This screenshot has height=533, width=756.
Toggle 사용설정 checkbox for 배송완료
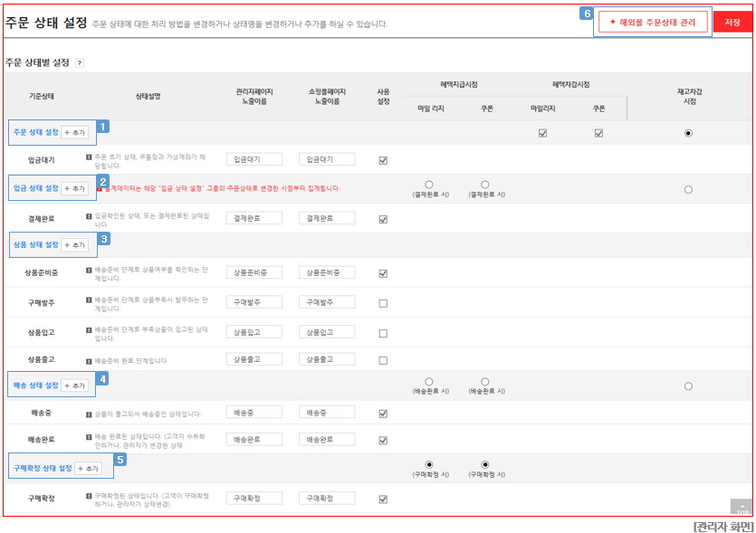click(x=383, y=440)
